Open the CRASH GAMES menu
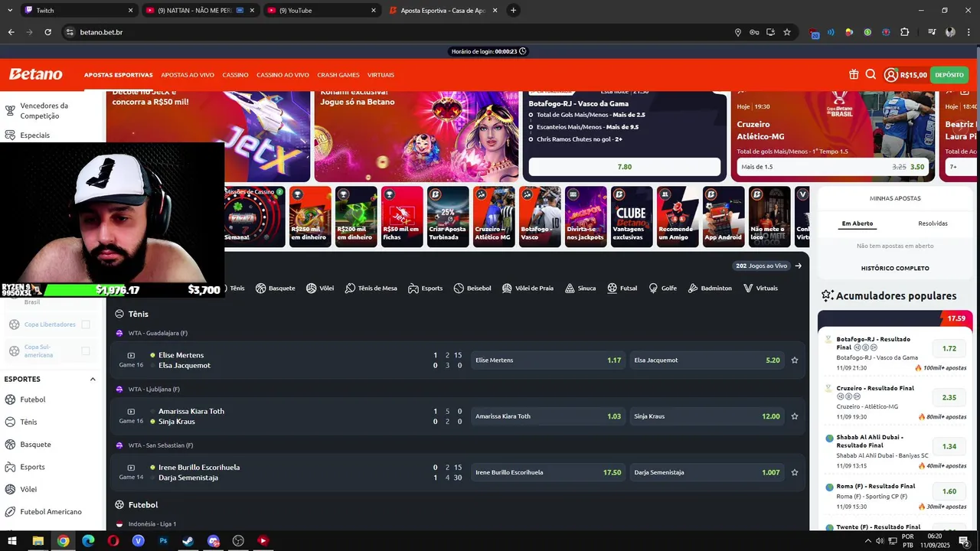The image size is (980, 551). 338,75
